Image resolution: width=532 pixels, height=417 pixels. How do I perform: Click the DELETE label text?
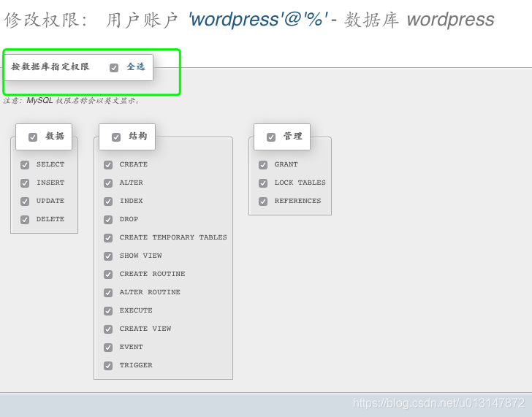coord(50,219)
